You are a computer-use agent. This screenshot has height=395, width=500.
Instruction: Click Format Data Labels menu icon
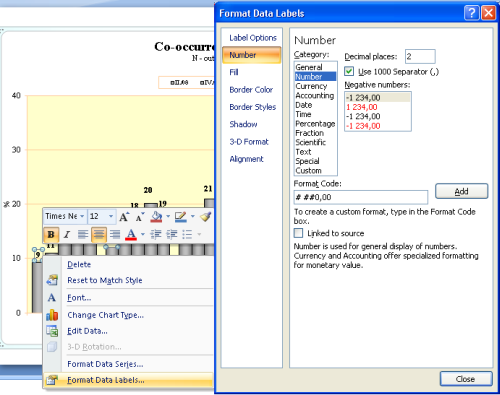[52, 380]
